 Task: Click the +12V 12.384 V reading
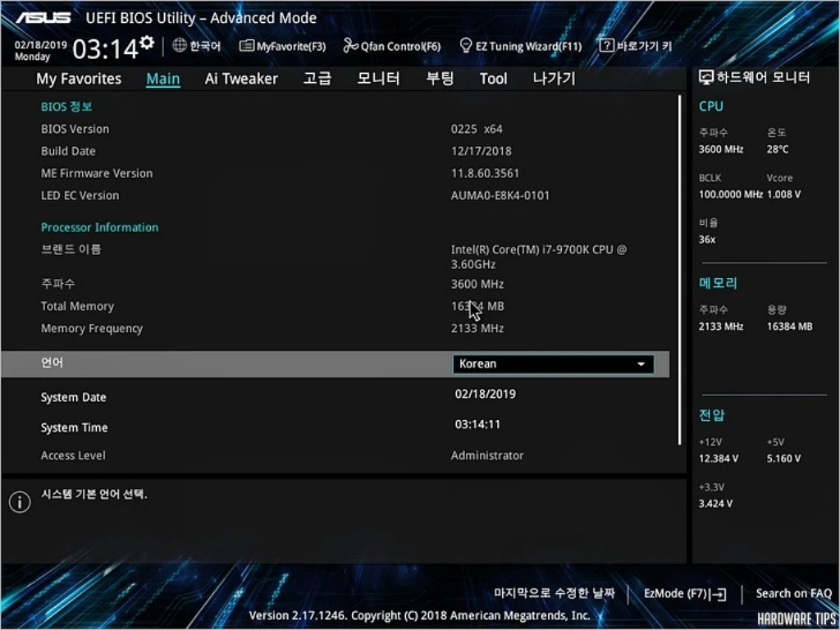[x=719, y=459]
